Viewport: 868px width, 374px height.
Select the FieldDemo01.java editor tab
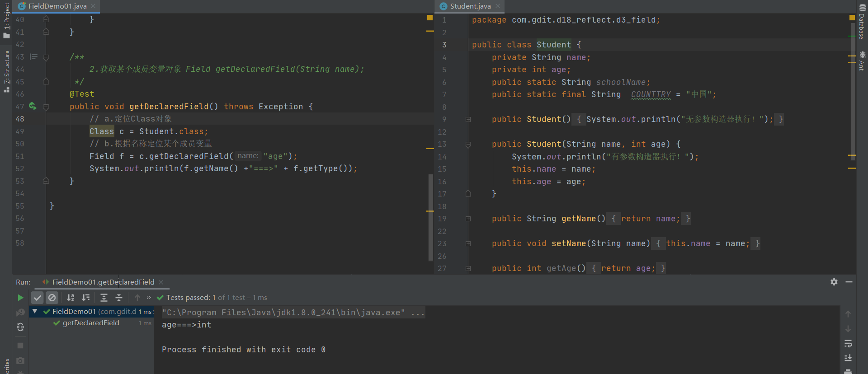pos(57,6)
